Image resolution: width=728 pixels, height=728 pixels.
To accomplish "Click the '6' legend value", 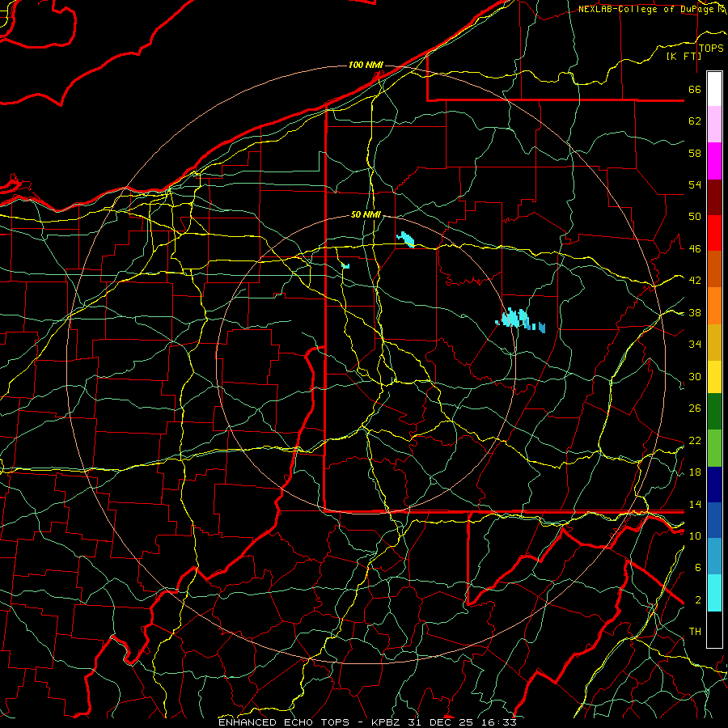I will pyautogui.click(x=697, y=568).
